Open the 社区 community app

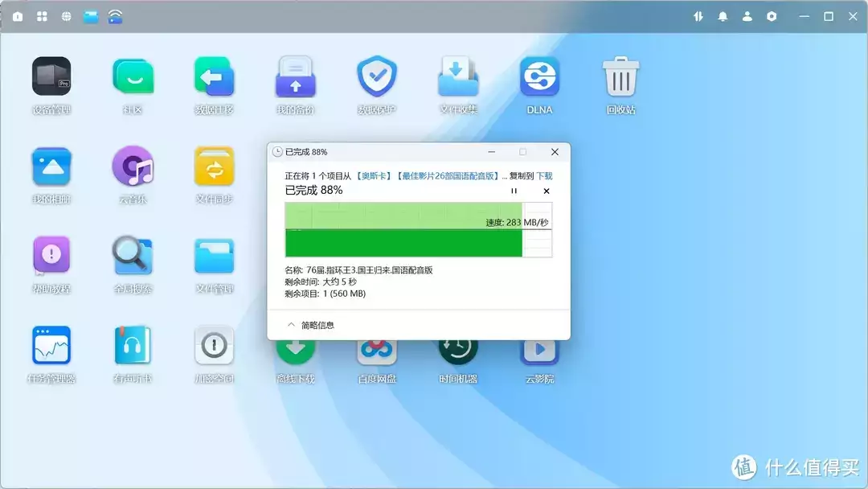[133, 76]
